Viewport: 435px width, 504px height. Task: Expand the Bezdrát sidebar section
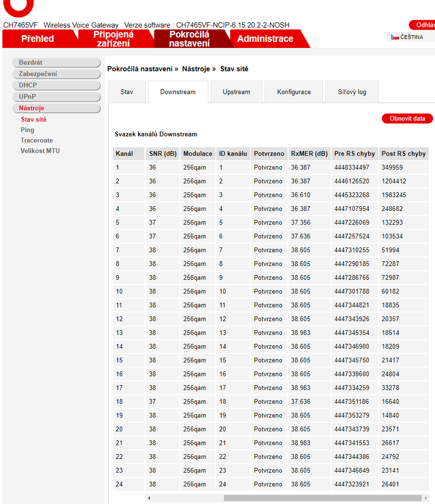tap(56, 62)
